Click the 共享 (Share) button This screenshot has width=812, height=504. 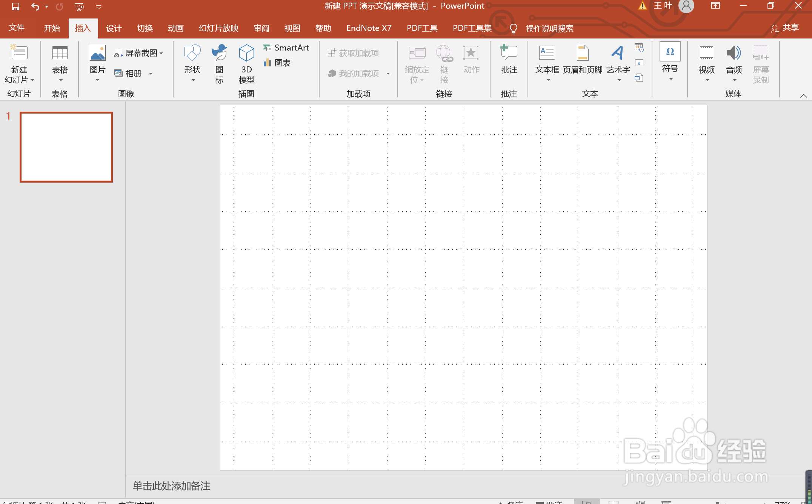coord(785,28)
